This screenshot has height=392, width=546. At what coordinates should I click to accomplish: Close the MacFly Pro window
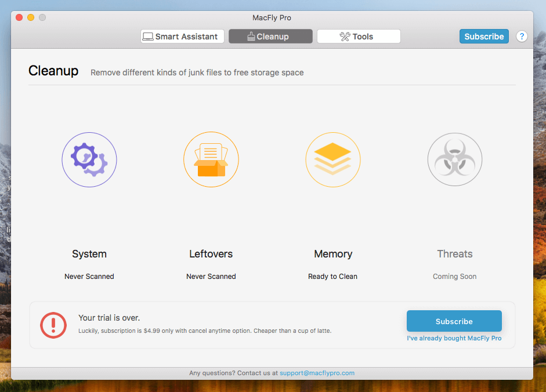tap(19, 17)
